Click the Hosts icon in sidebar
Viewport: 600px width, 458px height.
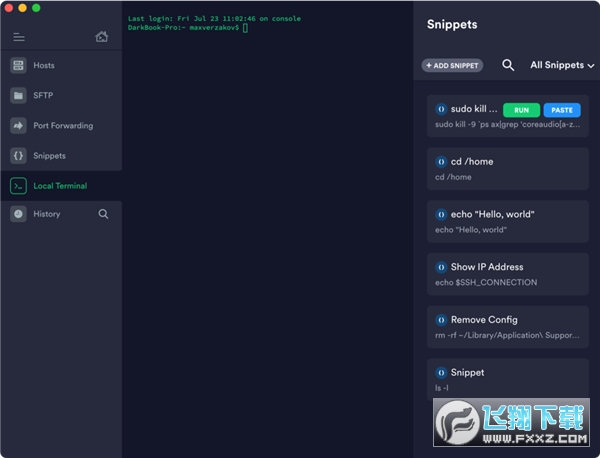(x=18, y=66)
